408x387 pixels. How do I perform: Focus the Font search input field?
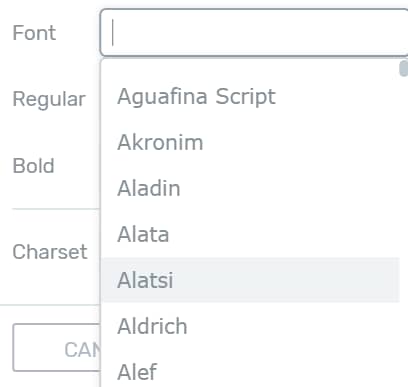[254, 33]
